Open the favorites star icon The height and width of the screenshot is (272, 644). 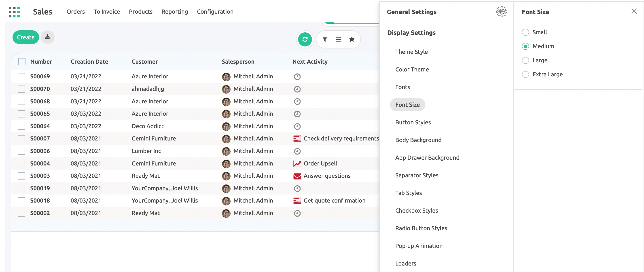point(352,40)
